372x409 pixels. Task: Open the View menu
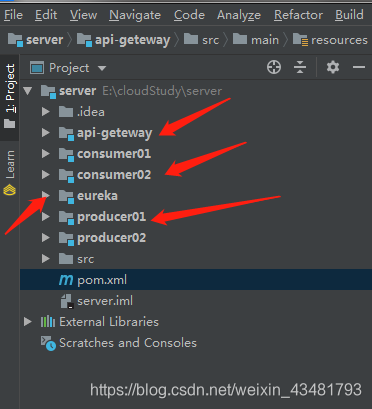[x=83, y=15]
